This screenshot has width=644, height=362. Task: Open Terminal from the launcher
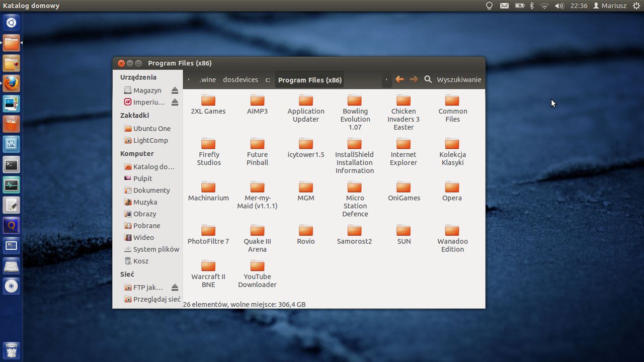click(11, 164)
